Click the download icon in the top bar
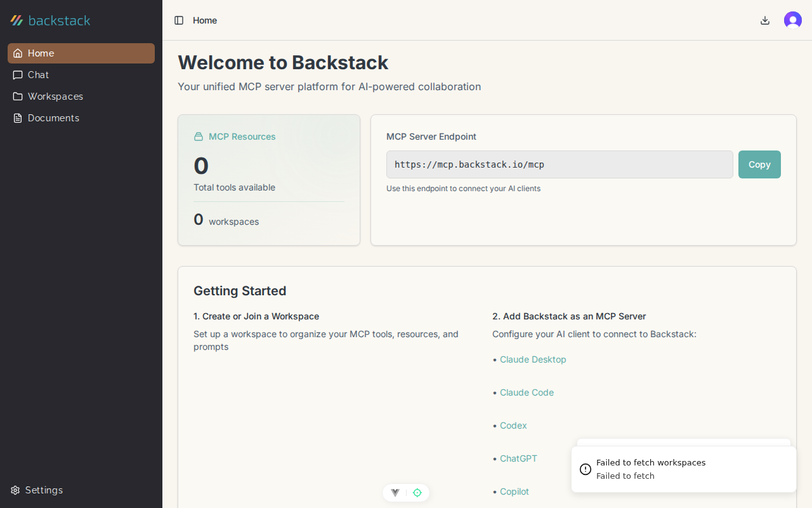This screenshot has height=508, width=812. (764, 20)
